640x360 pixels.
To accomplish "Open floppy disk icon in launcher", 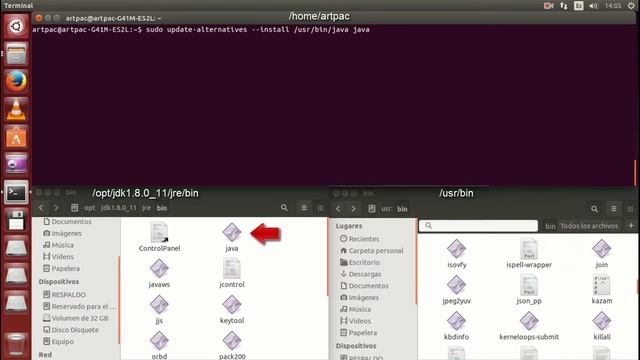I will [16, 220].
